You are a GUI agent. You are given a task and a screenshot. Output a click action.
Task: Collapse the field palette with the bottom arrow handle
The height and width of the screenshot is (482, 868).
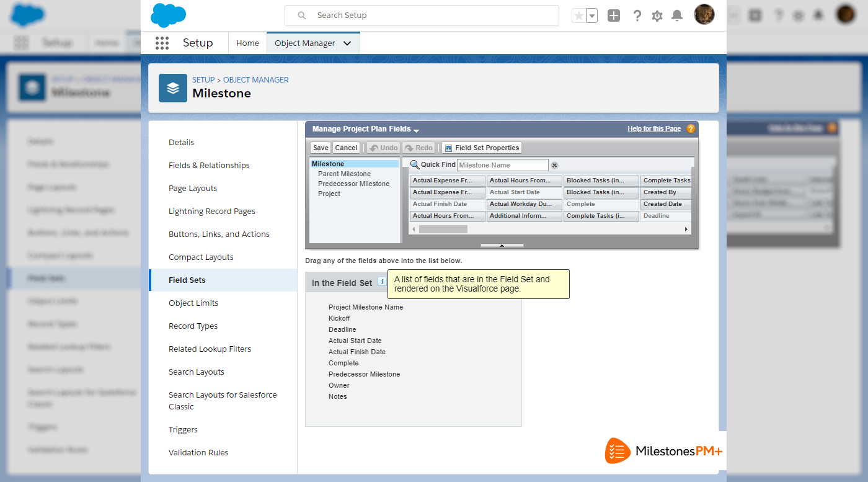point(502,246)
